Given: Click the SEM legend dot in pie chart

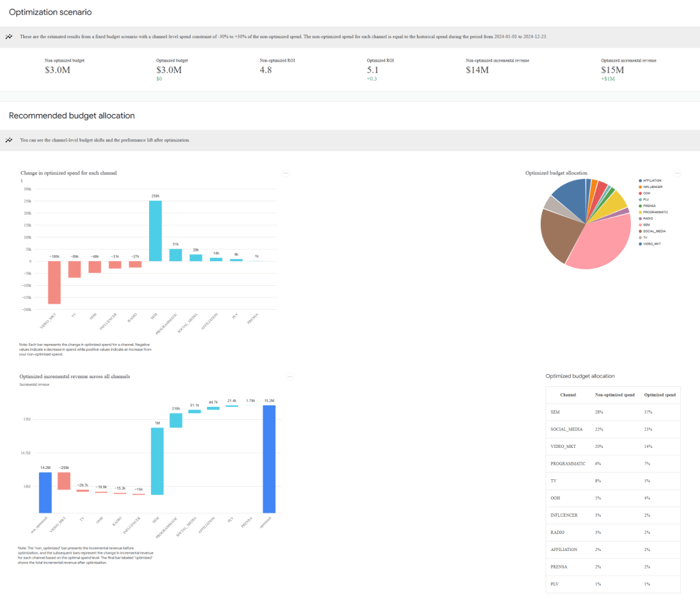Looking at the screenshot, I should coord(639,224).
